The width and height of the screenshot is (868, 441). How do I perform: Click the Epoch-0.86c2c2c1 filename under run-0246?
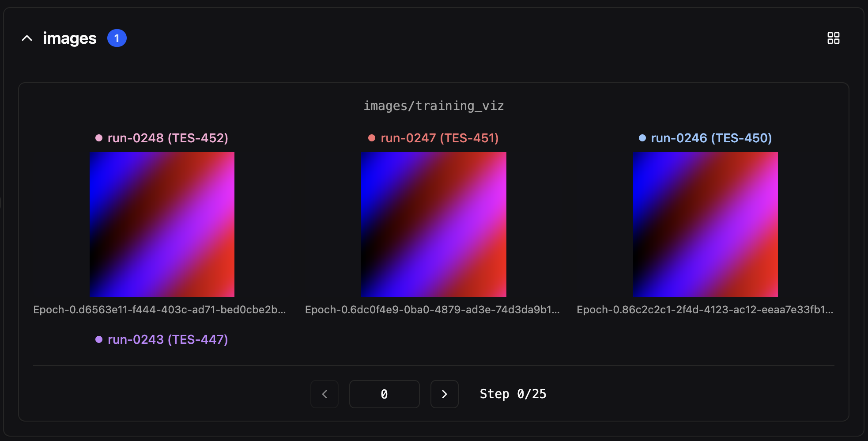(705, 310)
